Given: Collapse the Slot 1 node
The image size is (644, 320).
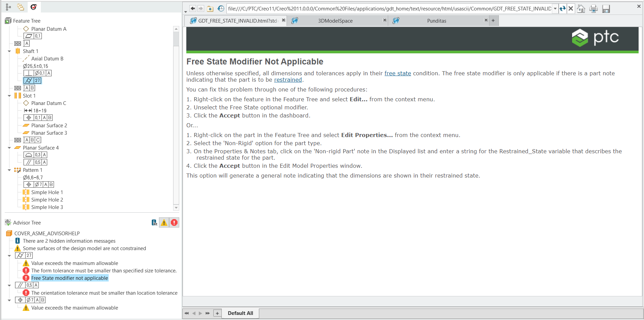Looking at the screenshot, I should tap(9, 96).
